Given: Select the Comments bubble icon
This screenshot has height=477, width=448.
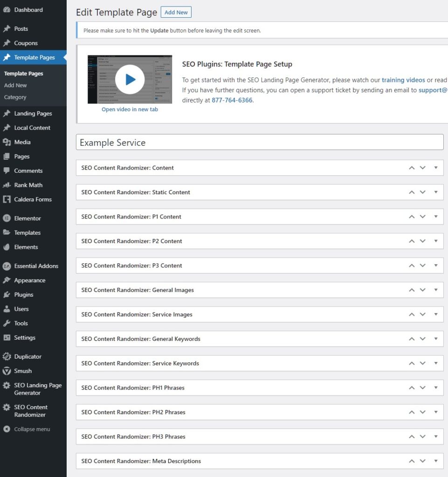Looking at the screenshot, I should (x=7, y=170).
